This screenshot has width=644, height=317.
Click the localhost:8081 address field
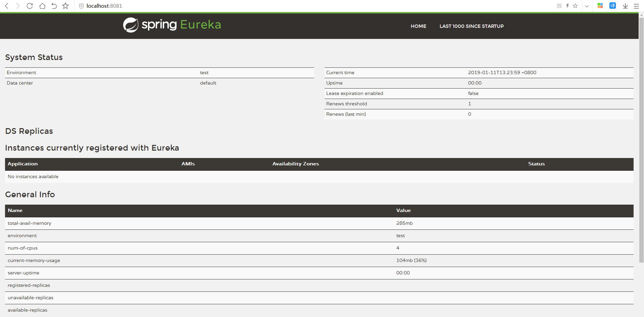click(104, 6)
